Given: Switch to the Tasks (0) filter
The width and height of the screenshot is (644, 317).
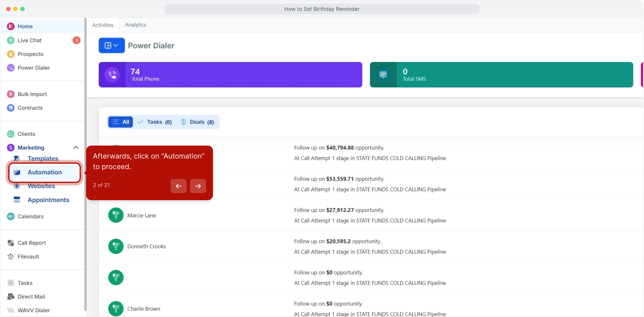Looking at the screenshot, I should (x=155, y=122).
